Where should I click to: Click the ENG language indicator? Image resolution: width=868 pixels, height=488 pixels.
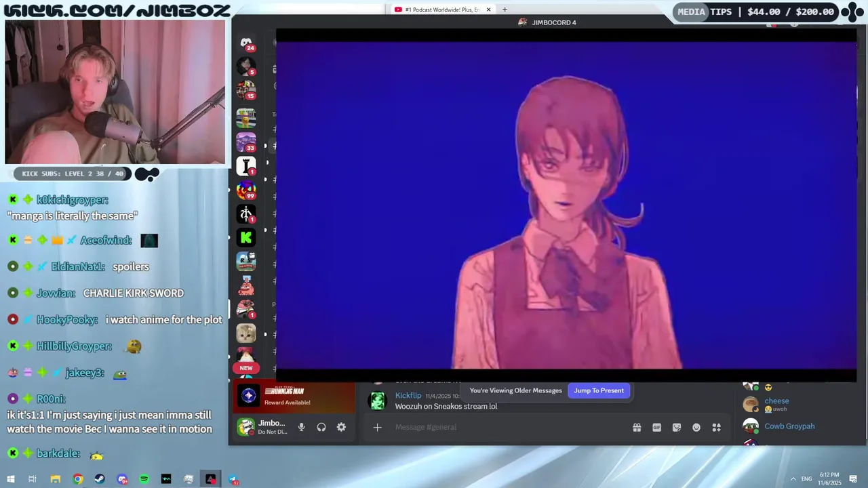point(806,479)
